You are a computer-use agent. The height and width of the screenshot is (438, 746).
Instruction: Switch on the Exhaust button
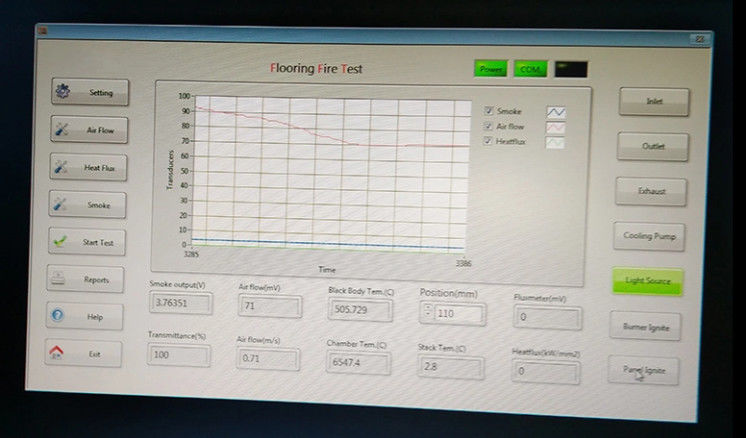tap(650, 191)
